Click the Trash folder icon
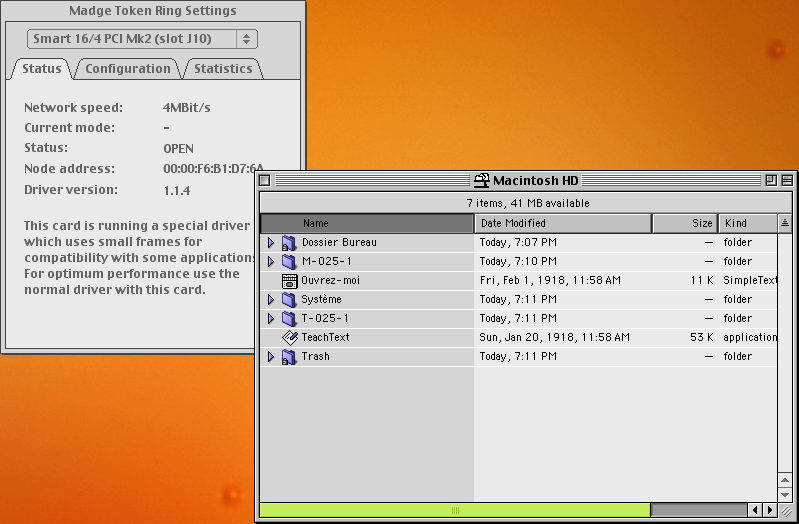The image size is (799, 524). click(289, 357)
